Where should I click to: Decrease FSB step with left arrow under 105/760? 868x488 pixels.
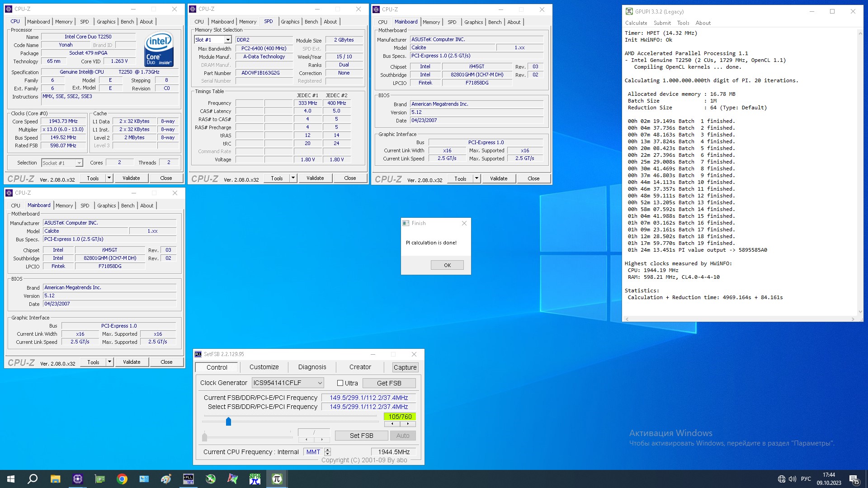pos(392,424)
